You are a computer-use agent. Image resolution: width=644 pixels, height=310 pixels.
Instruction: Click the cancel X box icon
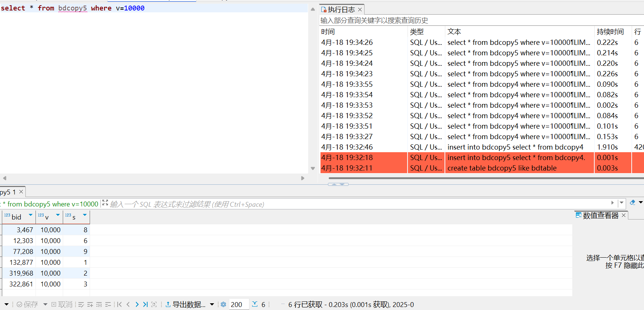click(54, 304)
